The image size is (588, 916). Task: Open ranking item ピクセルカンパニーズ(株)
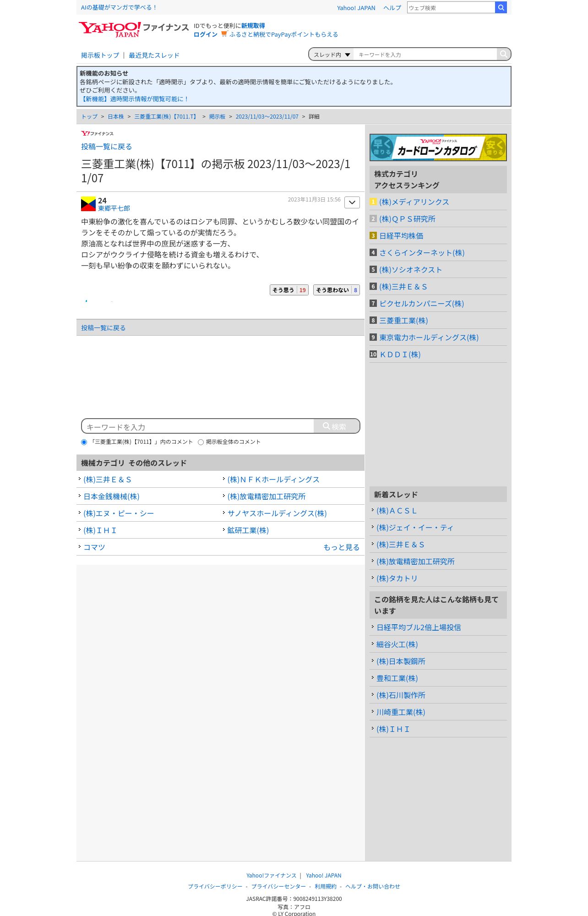coord(421,304)
